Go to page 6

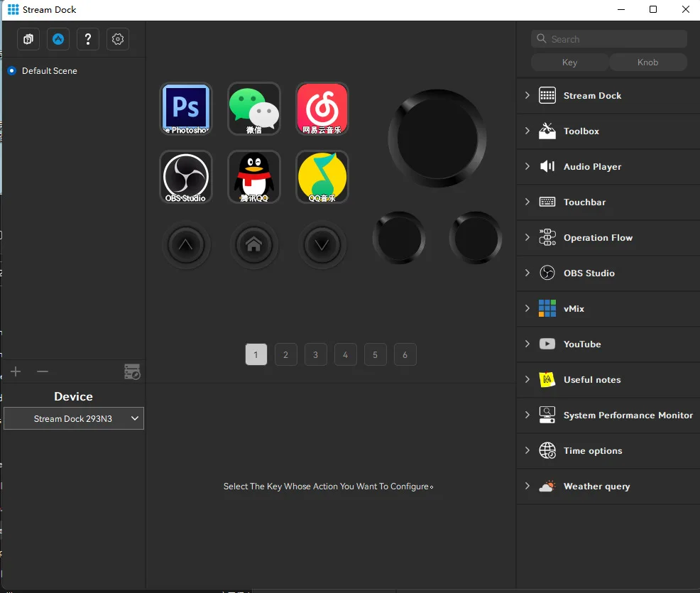click(405, 354)
